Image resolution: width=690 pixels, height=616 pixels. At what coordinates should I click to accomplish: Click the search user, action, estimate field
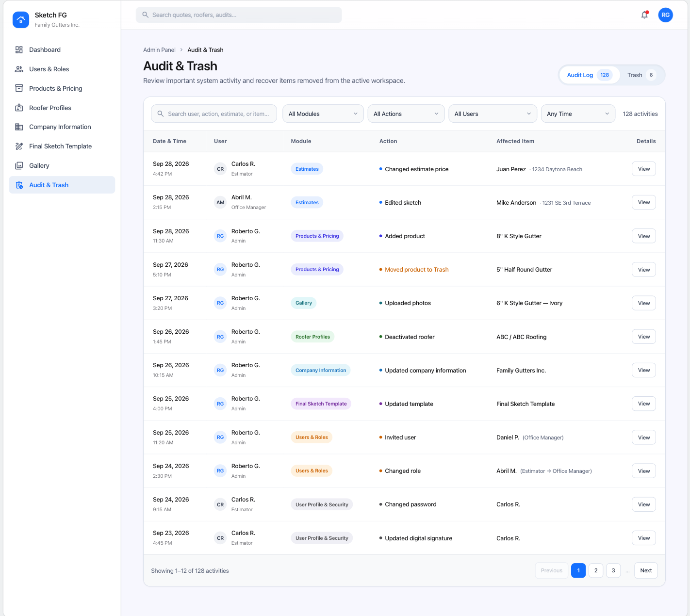tap(214, 114)
